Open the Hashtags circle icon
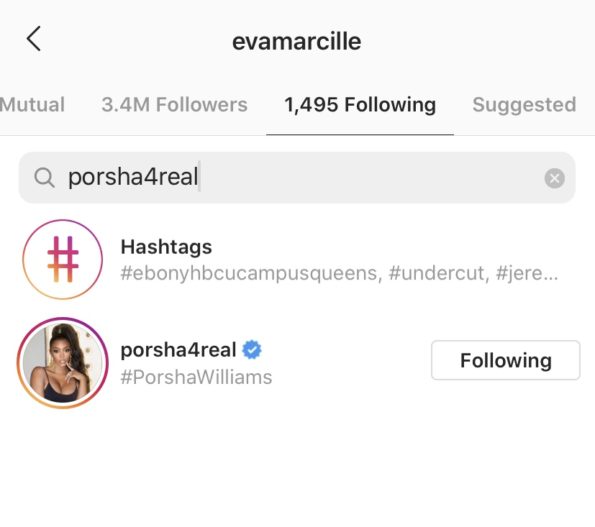 click(x=63, y=260)
